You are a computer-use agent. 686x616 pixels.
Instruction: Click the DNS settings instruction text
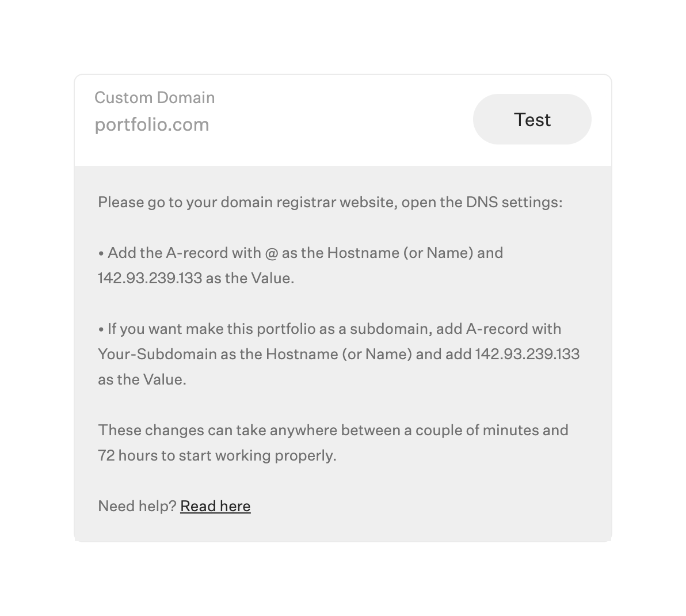point(331,202)
